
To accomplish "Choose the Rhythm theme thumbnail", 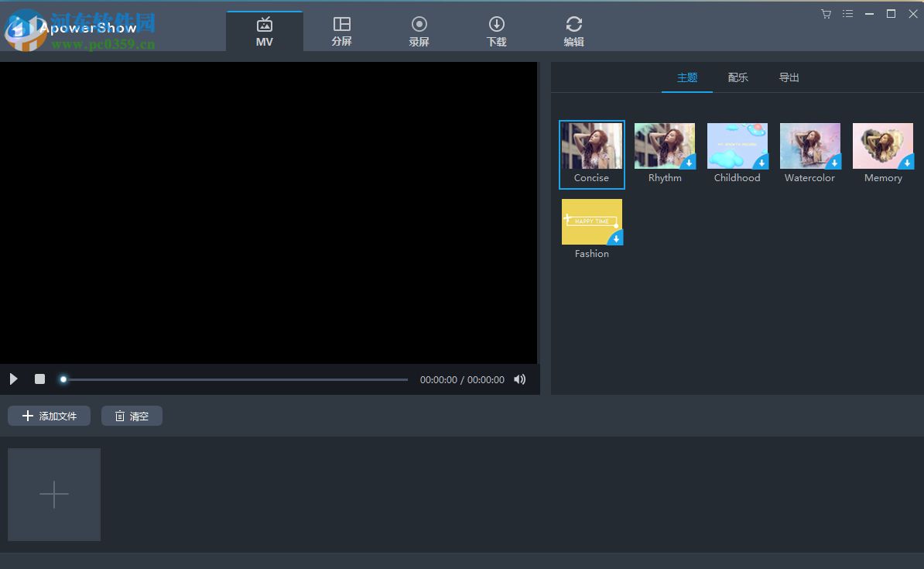I will point(665,146).
